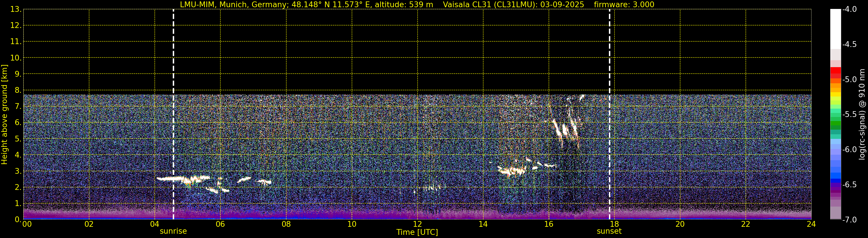Click colorbar tick label -7.0

[x=849, y=220]
